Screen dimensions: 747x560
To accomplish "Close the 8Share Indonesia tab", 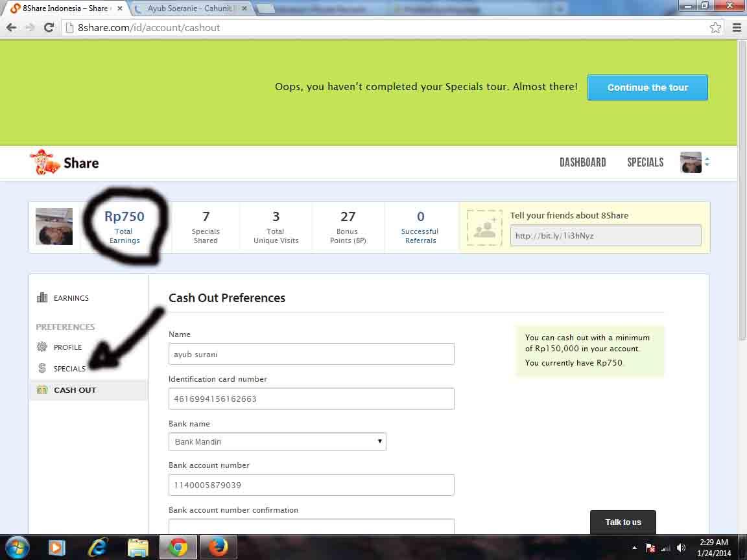I will point(119,8).
